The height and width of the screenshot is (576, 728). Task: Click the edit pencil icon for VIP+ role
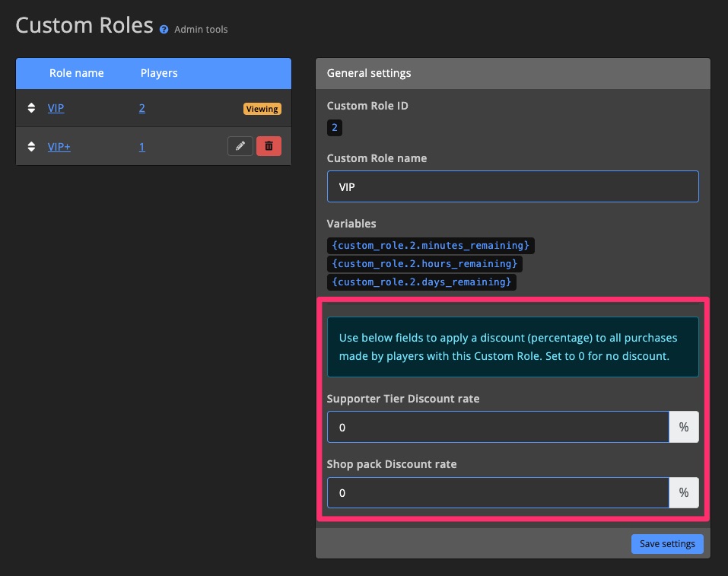pyautogui.click(x=240, y=145)
